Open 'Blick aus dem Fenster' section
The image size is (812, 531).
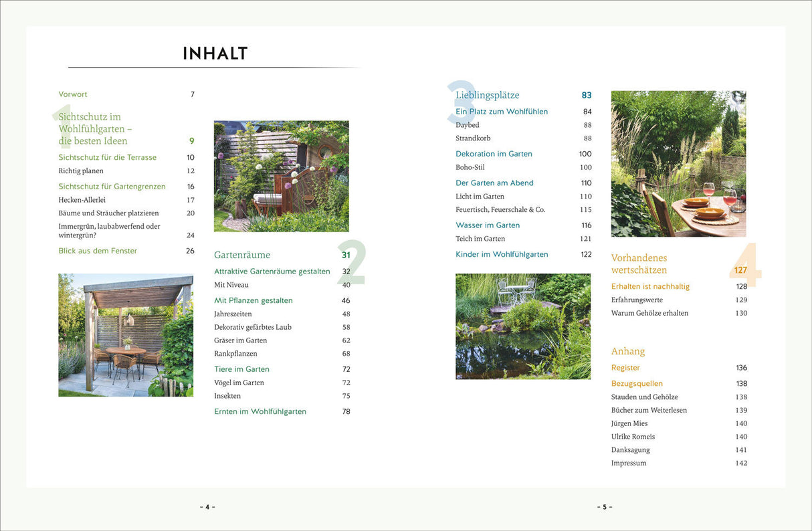click(x=98, y=251)
